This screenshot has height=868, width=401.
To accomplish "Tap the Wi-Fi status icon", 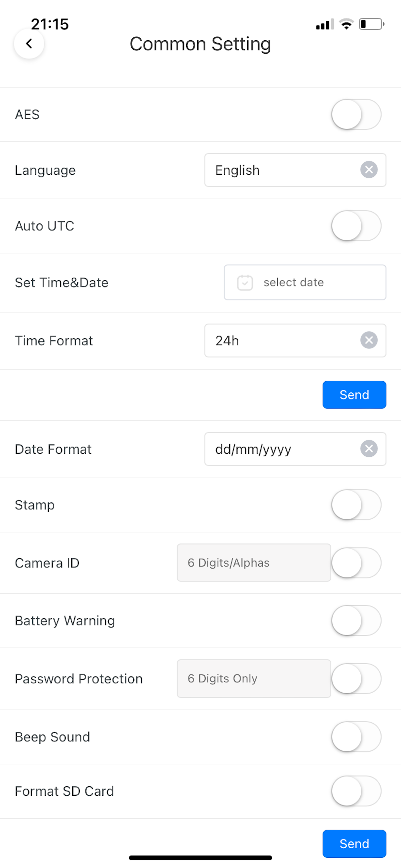I will tap(346, 24).
